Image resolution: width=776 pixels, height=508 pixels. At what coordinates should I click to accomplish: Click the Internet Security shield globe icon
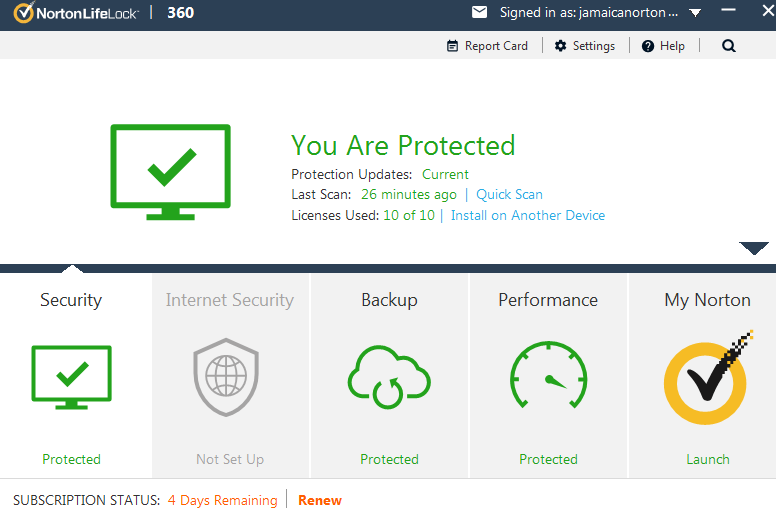226,377
